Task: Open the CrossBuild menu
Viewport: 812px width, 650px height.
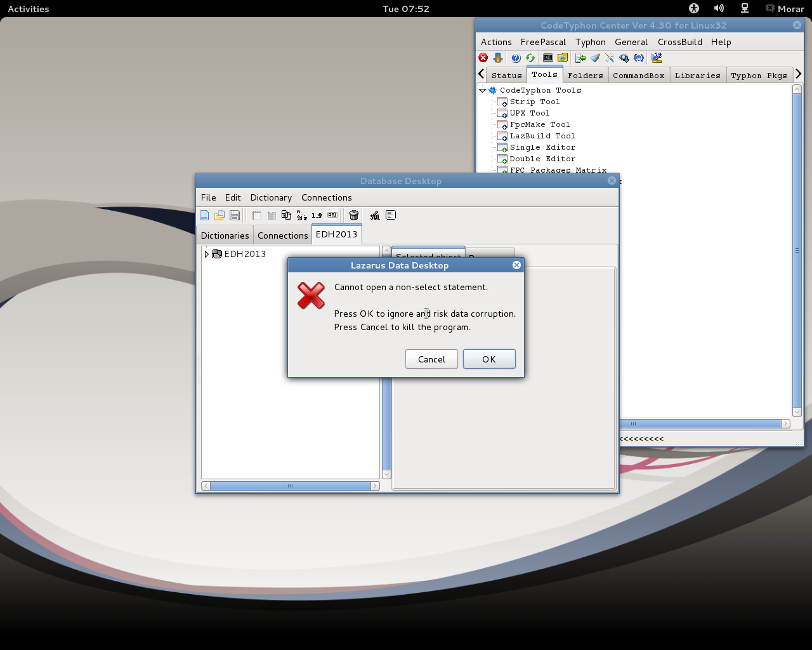Action: click(x=680, y=42)
